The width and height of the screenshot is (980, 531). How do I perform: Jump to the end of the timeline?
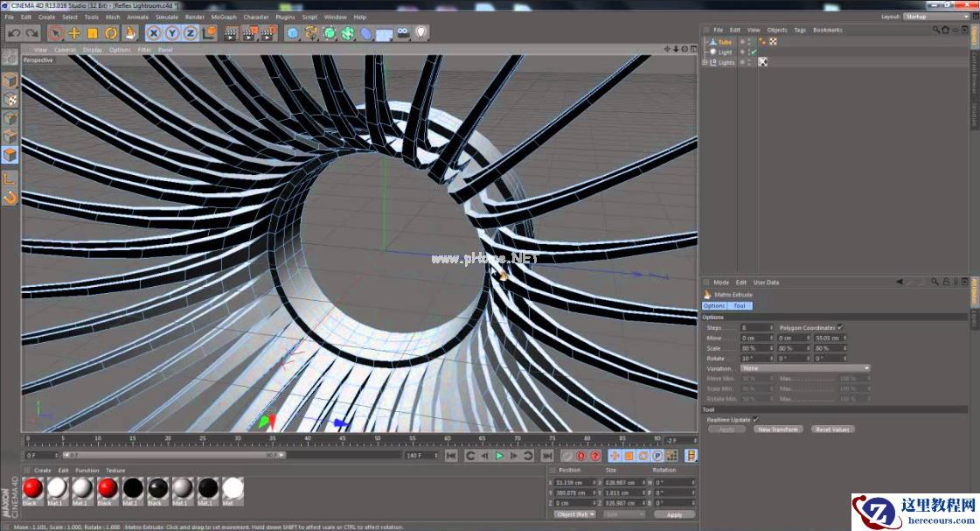(x=546, y=456)
